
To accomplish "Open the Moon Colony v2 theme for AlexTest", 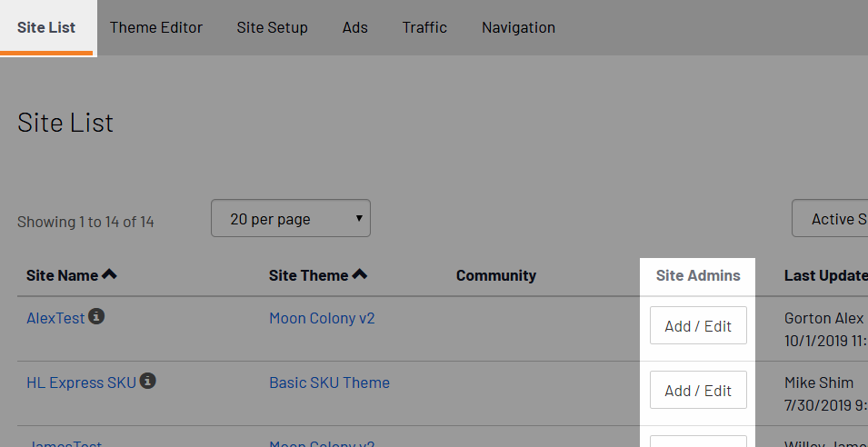I will coord(322,319).
